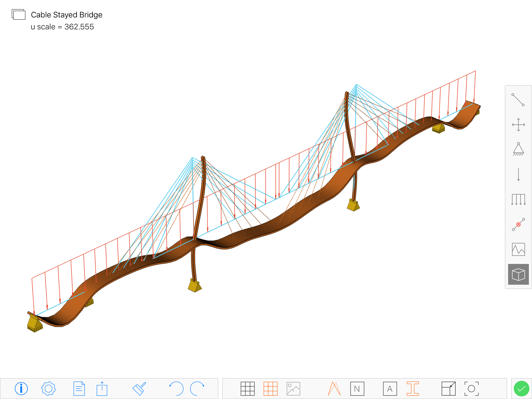Select the draw member line tool

point(518,100)
